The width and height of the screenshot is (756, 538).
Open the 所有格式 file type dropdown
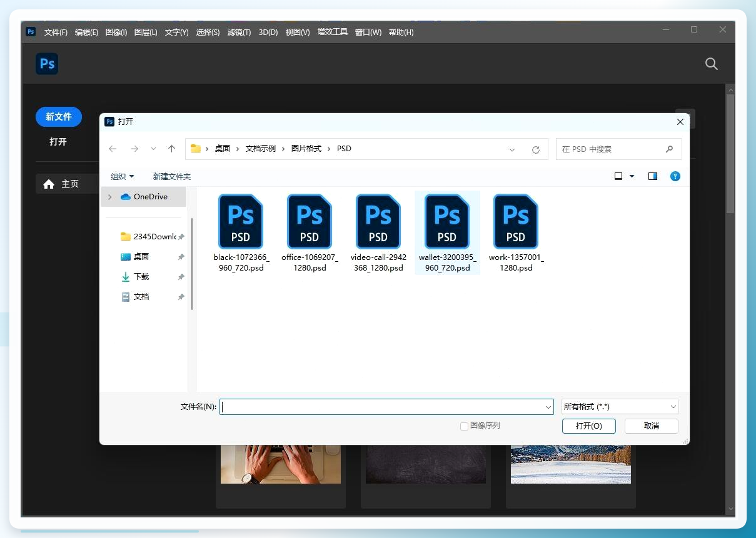[620, 407]
